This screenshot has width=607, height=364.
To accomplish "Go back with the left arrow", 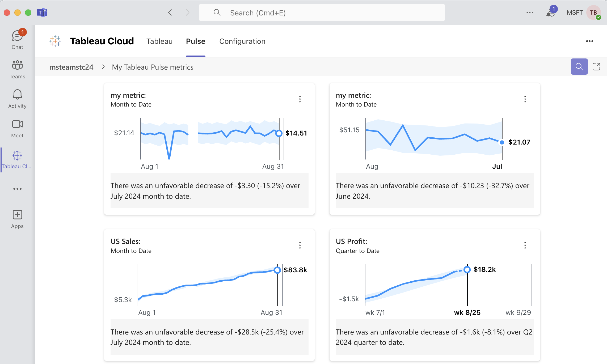I will (170, 12).
